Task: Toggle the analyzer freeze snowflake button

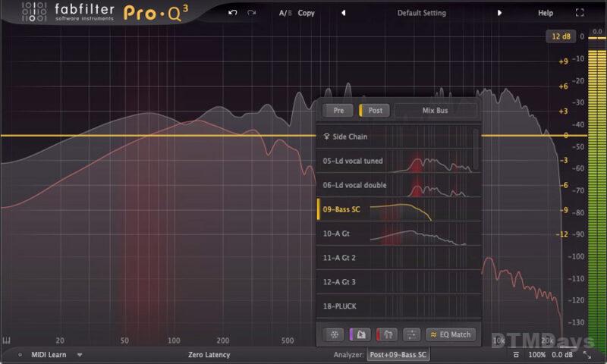Action: point(334,334)
